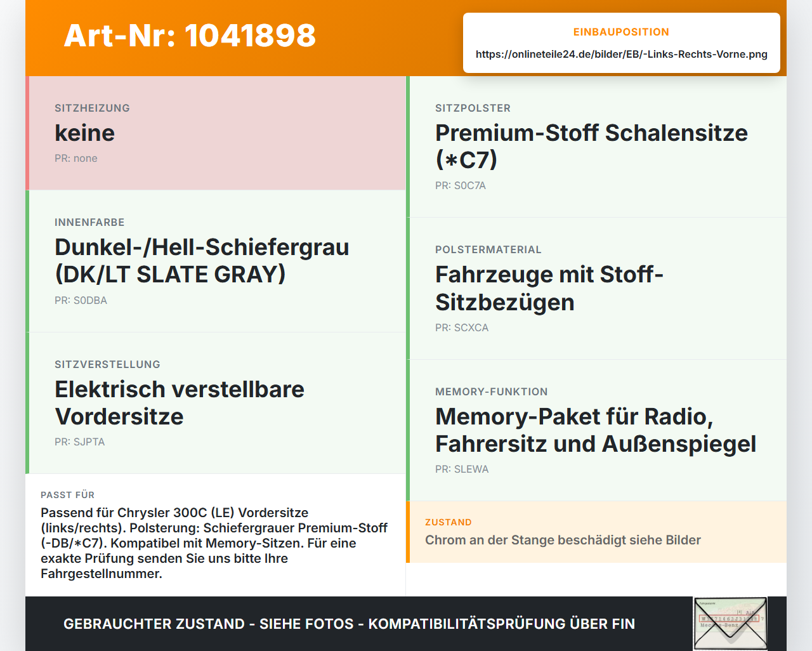Click the 'PR: none' code
This screenshot has height=651, width=812.
tap(76, 158)
